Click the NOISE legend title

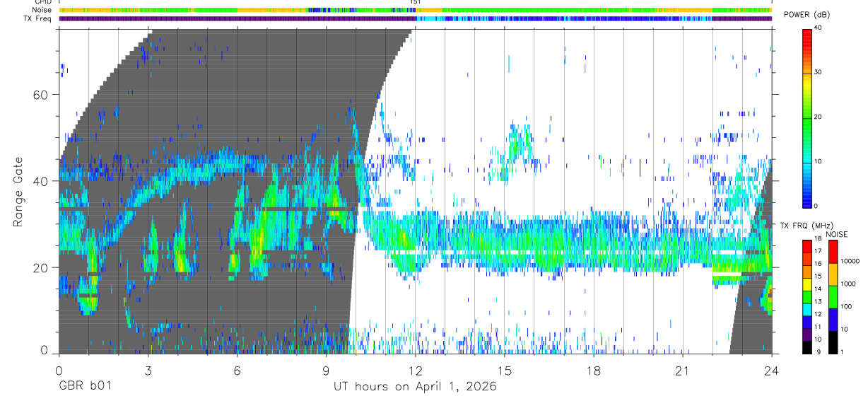click(x=838, y=234)
